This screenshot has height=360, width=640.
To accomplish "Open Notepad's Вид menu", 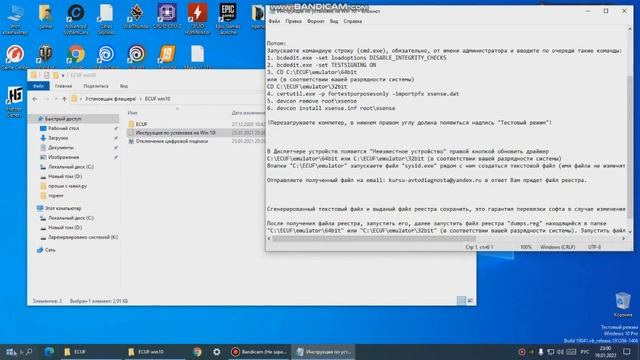I will pos(334,21).
